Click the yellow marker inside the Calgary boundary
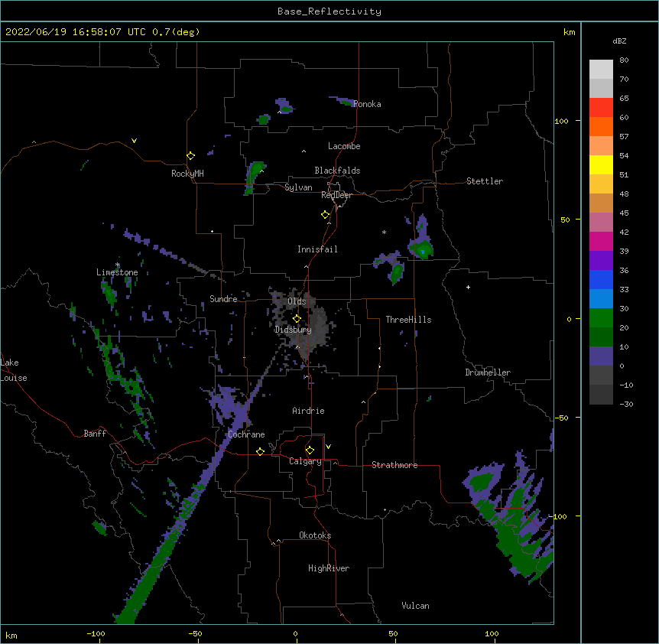 pos(310,450)
